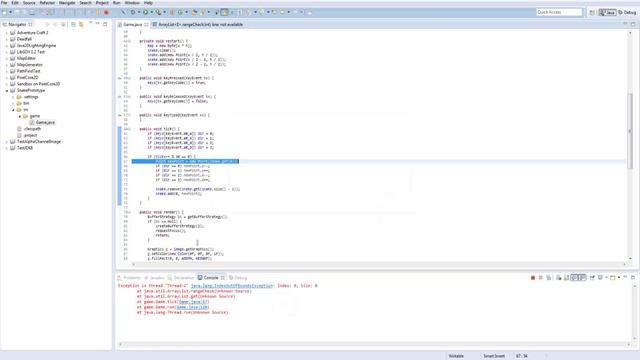Open the New file dropdown arrow
This screenshot has height=360, width=640.
tap(10, 12)
